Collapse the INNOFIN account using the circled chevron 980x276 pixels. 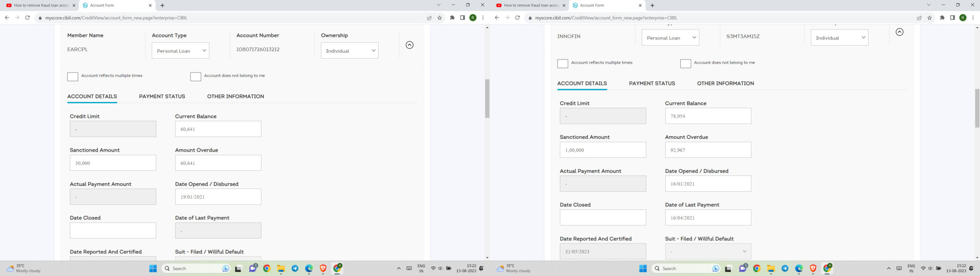(x=899, y=32)
